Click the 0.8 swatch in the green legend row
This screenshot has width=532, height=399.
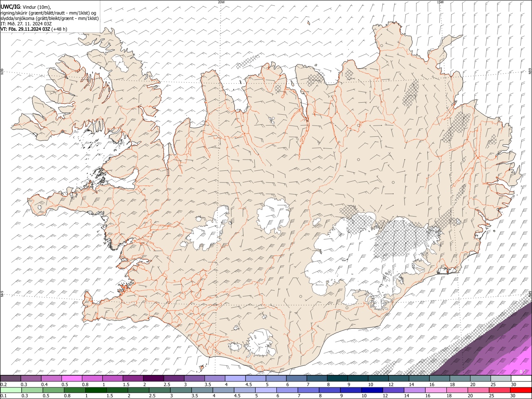(x=74, y=390)
